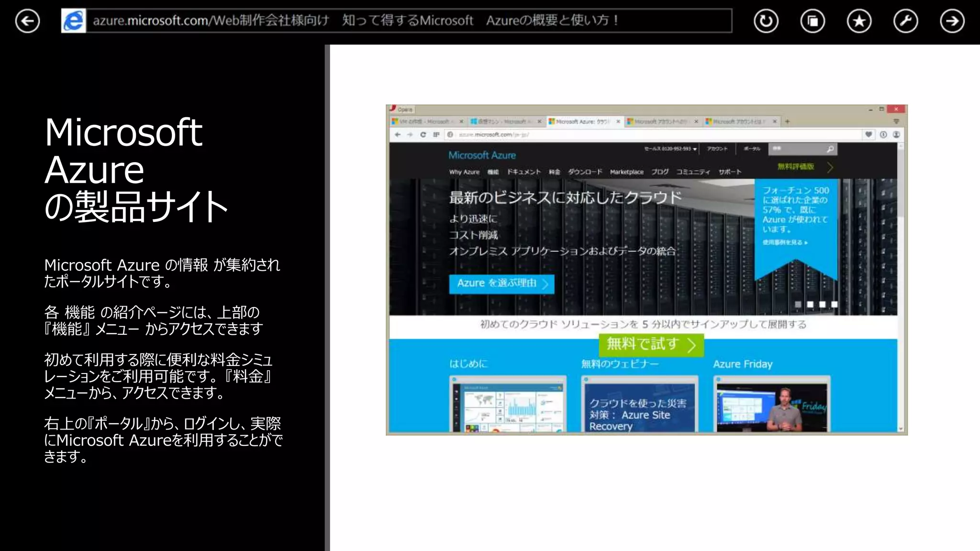This screenshot has width=980, height=551.
Task: Open the ポータル link in header
Action: click(752, 149)
